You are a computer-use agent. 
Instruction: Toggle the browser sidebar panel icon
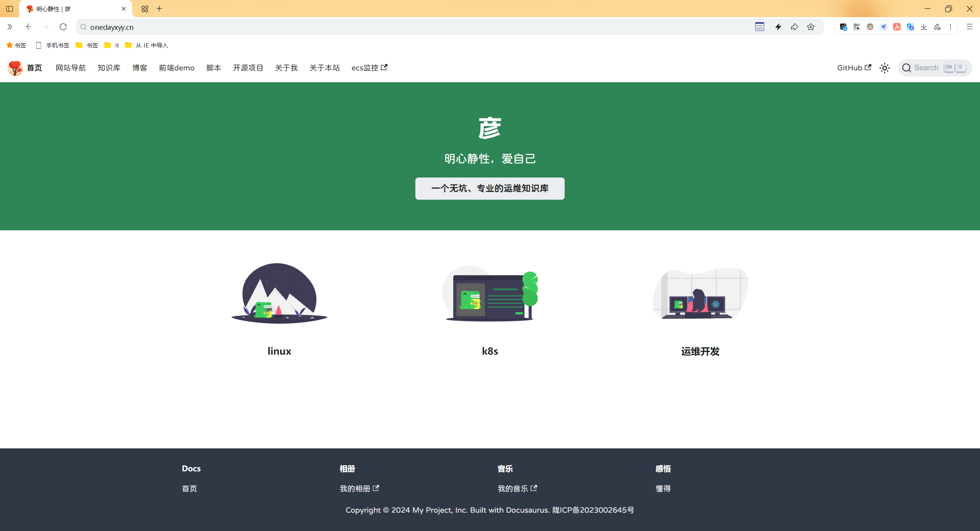point(10,9)
